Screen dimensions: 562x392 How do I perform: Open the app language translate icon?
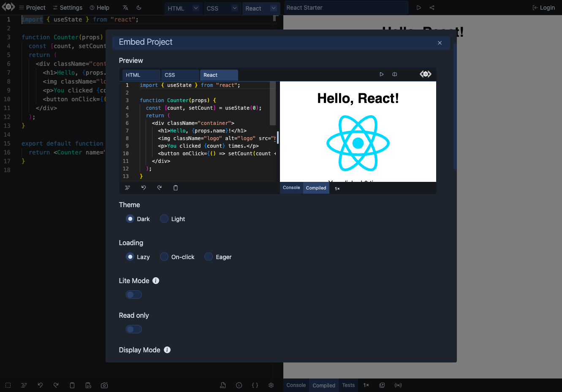[125, 8]
